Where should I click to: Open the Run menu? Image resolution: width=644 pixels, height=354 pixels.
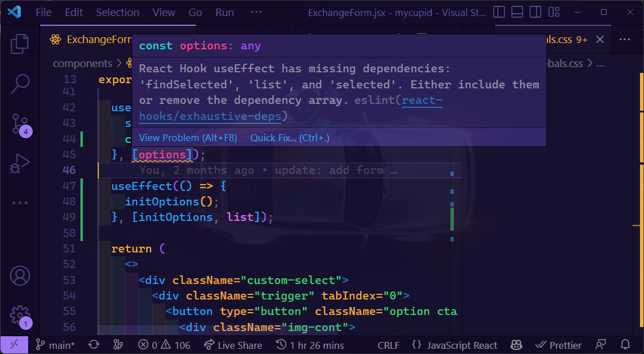224,12
